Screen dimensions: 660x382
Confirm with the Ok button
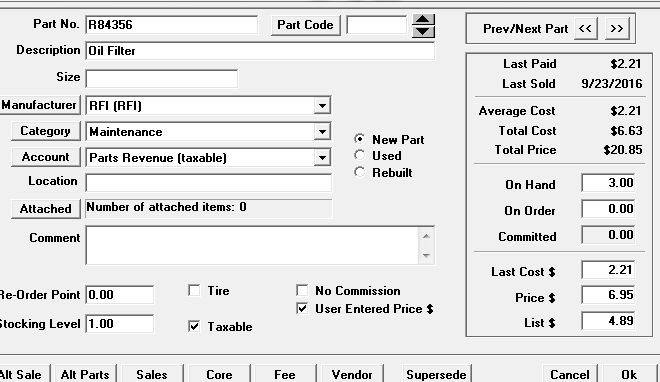pyautogui.click(x=630, y=374)
